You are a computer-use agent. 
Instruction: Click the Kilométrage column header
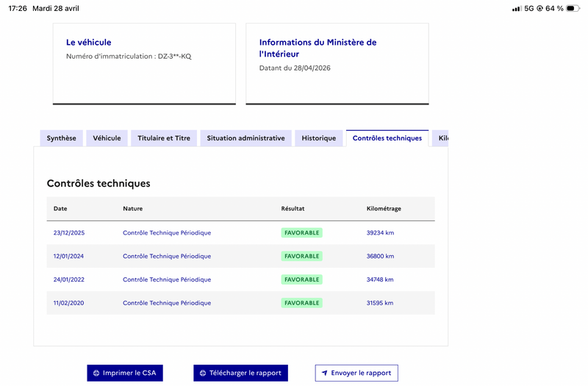[384, 209]
